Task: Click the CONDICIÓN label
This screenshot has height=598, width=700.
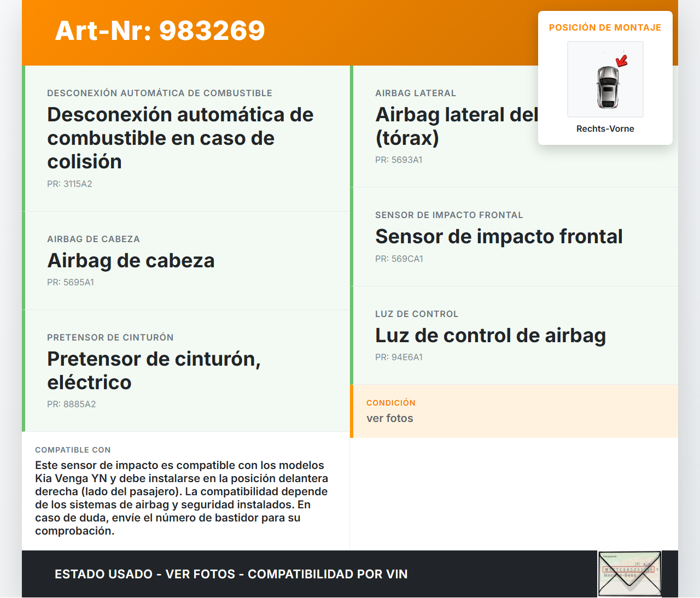Action: tap(391, 403)
